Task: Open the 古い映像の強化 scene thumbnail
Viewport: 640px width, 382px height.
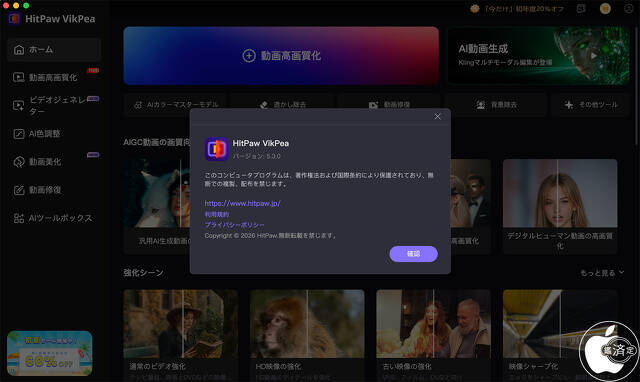Action: [x=433, y=324]
